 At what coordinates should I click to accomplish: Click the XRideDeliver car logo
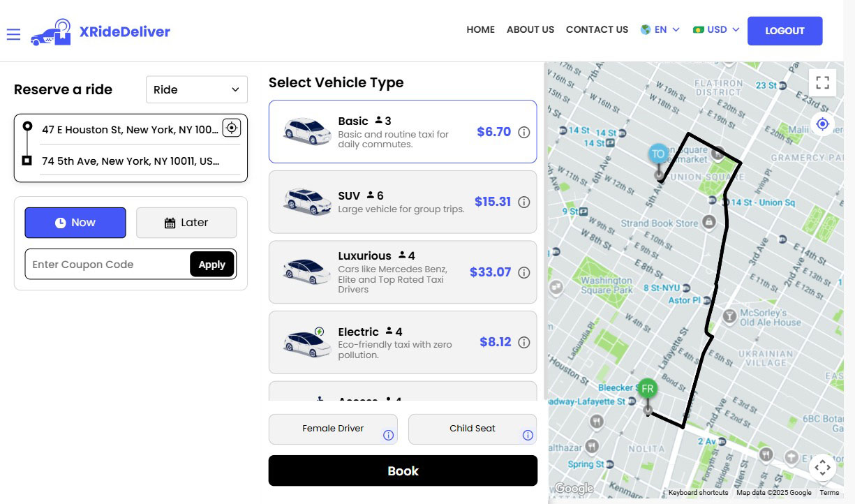pyautogui.click(x=50, y=32)
